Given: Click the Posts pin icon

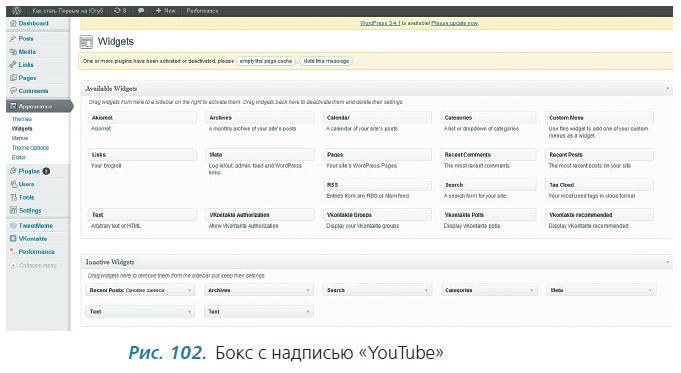Looking at the screenshot, I should click(x=13, y=39).
